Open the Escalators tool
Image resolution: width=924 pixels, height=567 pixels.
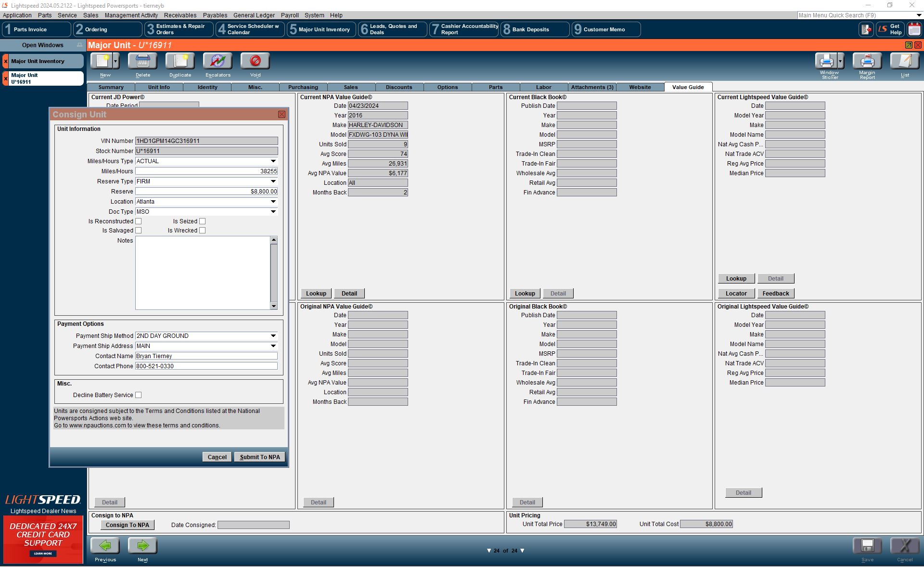point(218,61)
